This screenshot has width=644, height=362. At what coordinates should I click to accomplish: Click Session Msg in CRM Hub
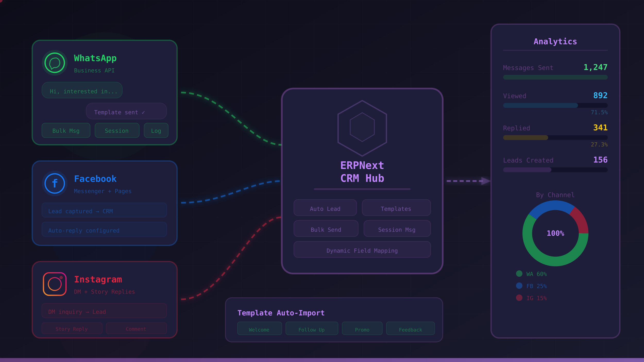pos(397,229)
